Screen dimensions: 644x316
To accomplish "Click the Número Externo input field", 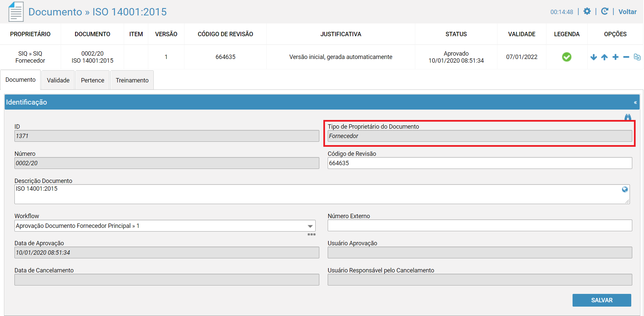I will 480,226.
